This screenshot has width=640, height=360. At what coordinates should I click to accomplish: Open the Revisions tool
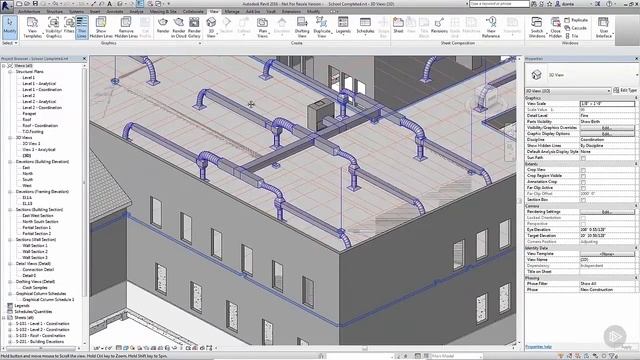point(439,25)
